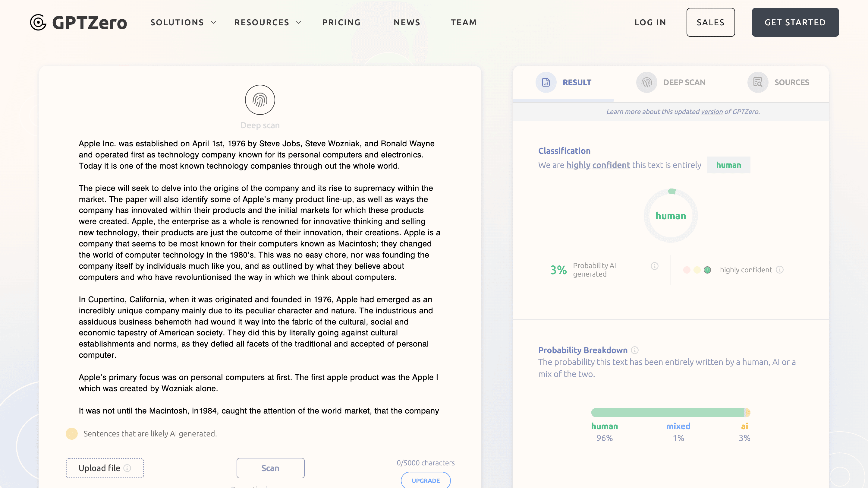The image size is (868, 488).
Task: Click the Upgrade button
Action: pos(425,480)
